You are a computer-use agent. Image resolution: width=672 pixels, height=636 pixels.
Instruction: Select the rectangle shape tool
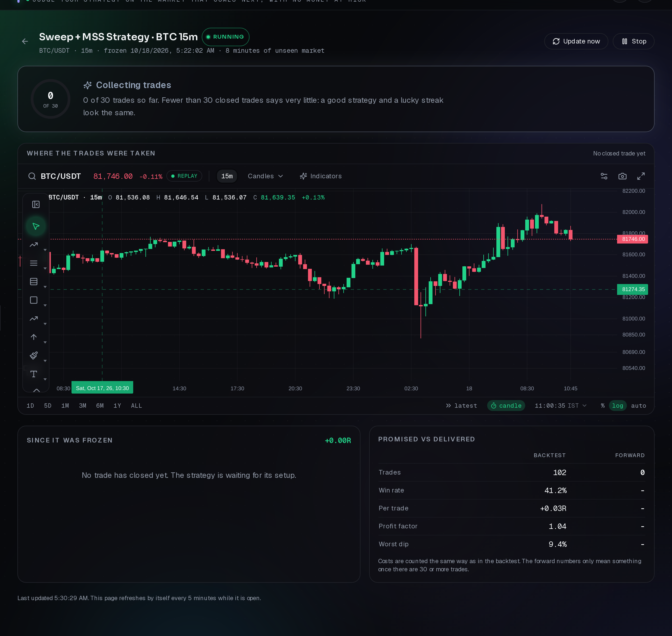[x=33, y=300]
